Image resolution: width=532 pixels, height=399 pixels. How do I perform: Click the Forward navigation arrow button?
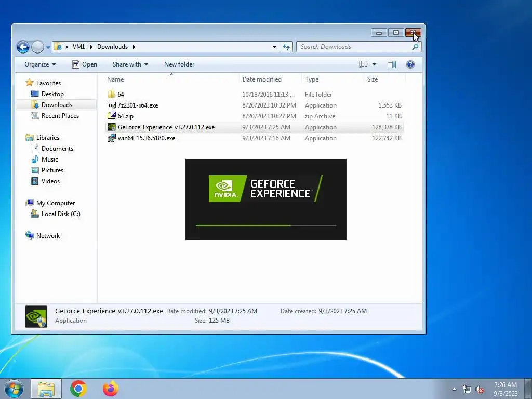(37, 47)
